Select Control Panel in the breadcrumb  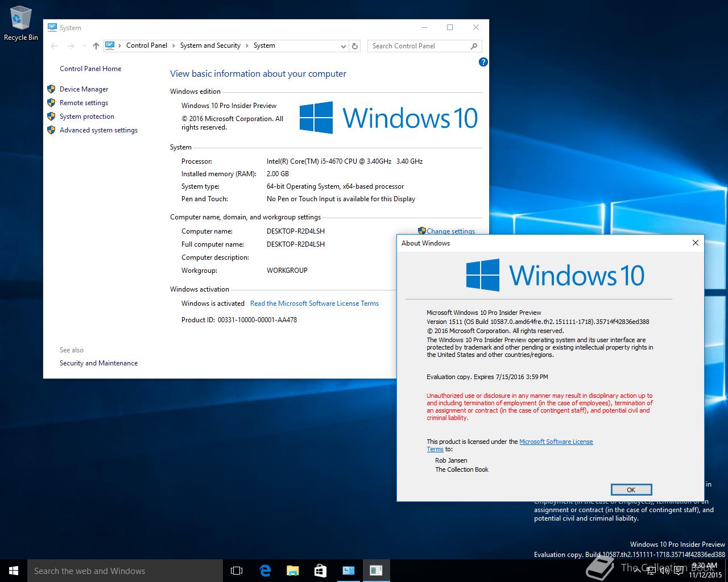click(147, 45)
